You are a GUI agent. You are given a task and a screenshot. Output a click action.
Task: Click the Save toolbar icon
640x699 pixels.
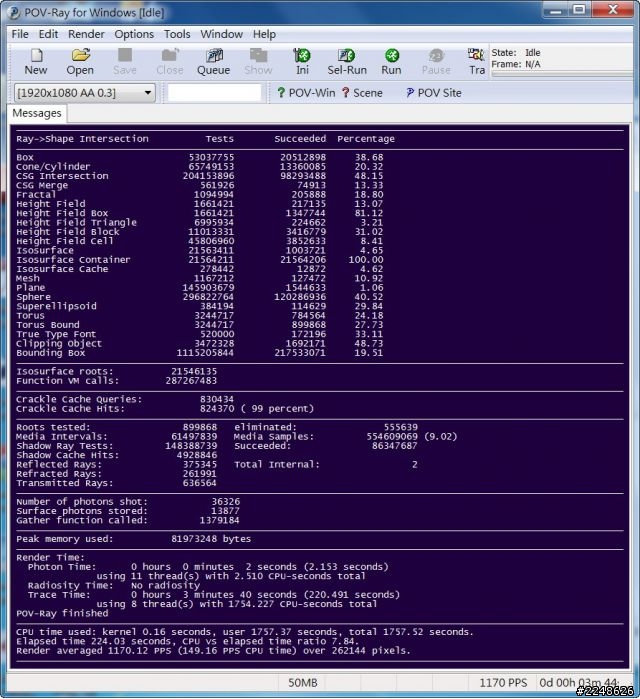pyautogui.click(x=125, y=62)
